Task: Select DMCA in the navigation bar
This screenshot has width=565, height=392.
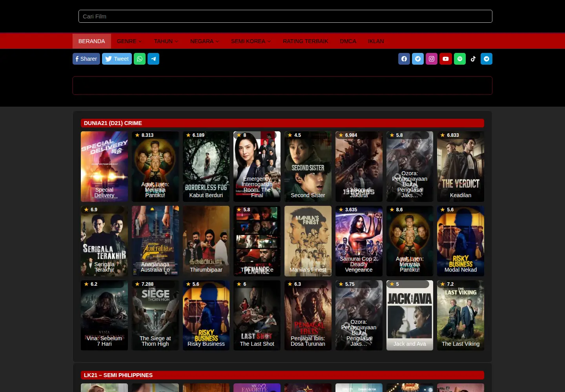Action: click(x=348, y=41)
